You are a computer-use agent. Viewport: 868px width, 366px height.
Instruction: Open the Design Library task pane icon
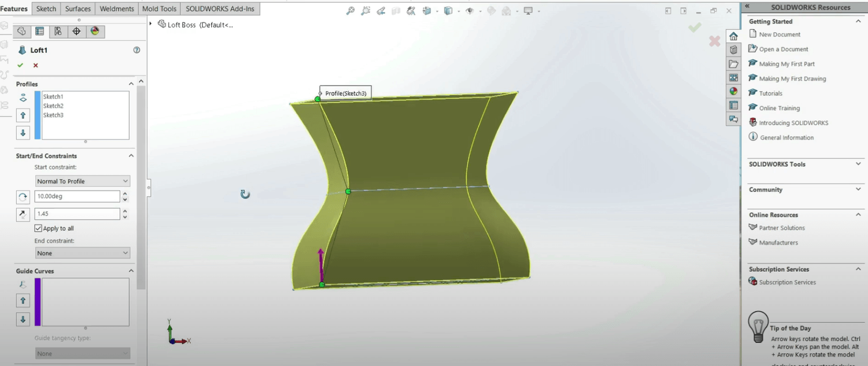click(734, 50)
